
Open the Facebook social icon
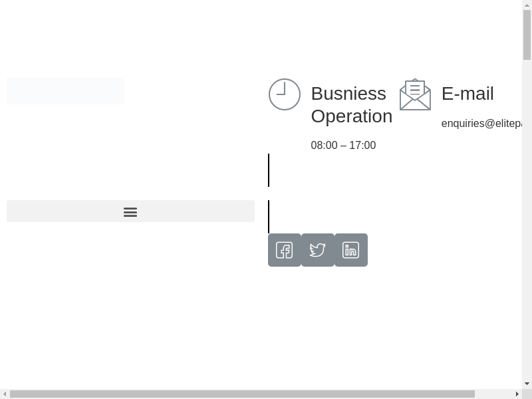pyautogui.click(x=284, y=250)
